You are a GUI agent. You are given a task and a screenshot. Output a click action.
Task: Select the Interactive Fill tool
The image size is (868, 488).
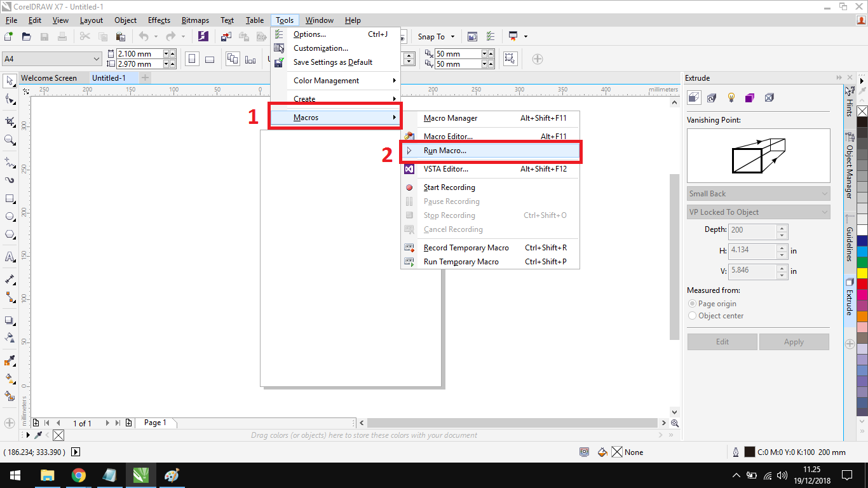click(x=10, y=378)
